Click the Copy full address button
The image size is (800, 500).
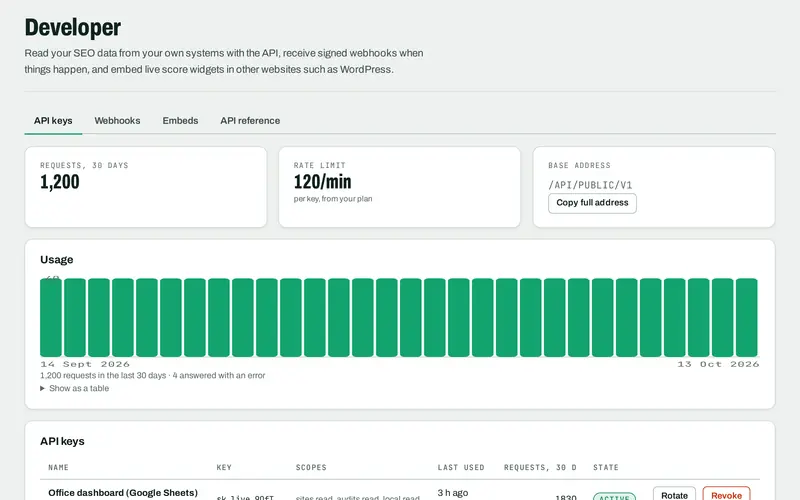(x=592, y=203)
